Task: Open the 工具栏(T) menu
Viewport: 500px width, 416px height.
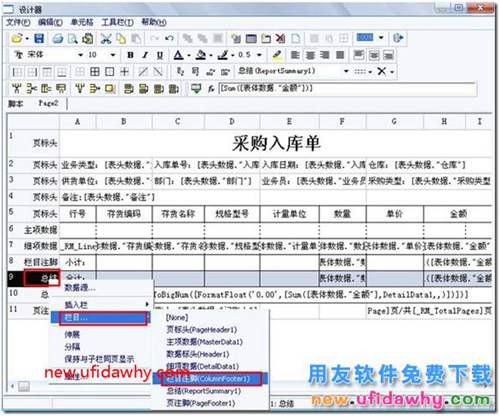Action: [x=117, y=22]
